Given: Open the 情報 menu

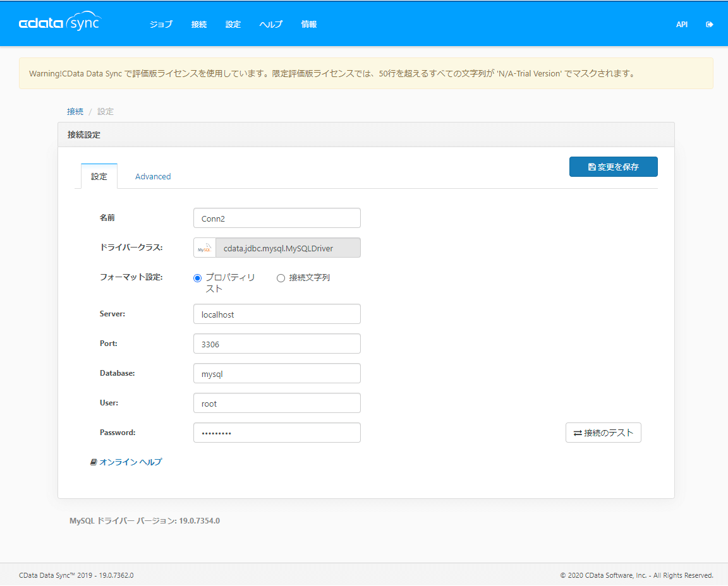Looking at the screenshot, I should click(x=309, y=25).
